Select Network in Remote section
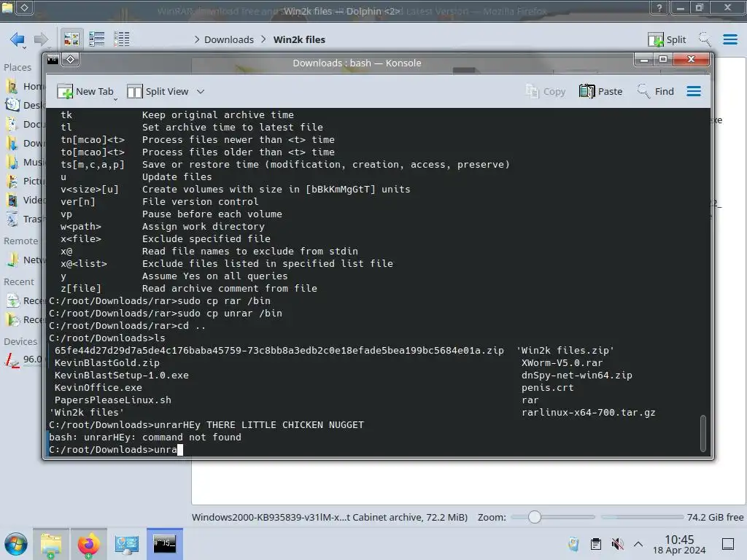 23,260
